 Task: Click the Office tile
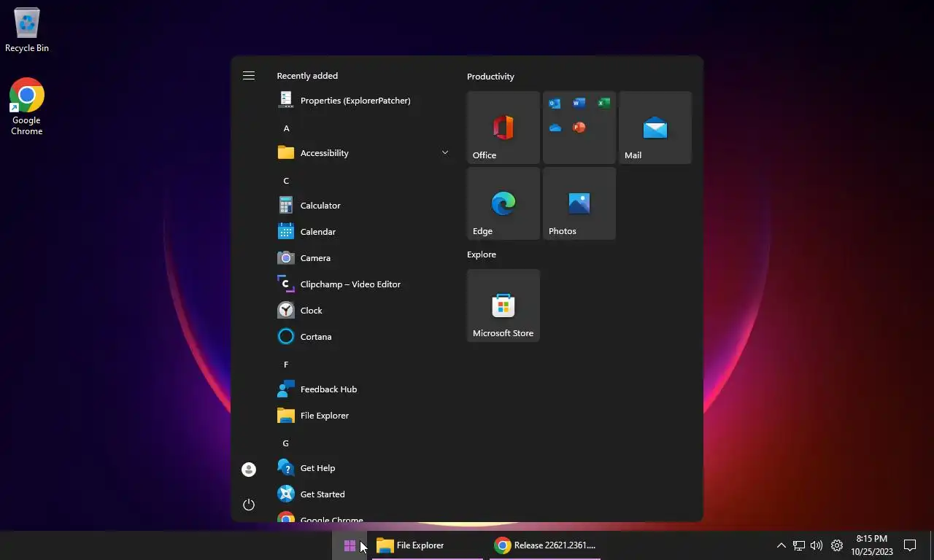(x=503, y=128)
